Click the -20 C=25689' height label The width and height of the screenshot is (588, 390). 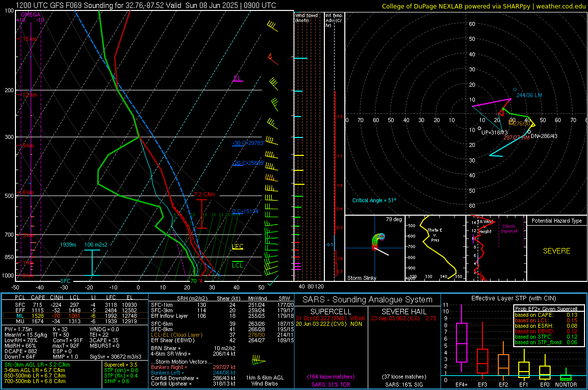248,163
